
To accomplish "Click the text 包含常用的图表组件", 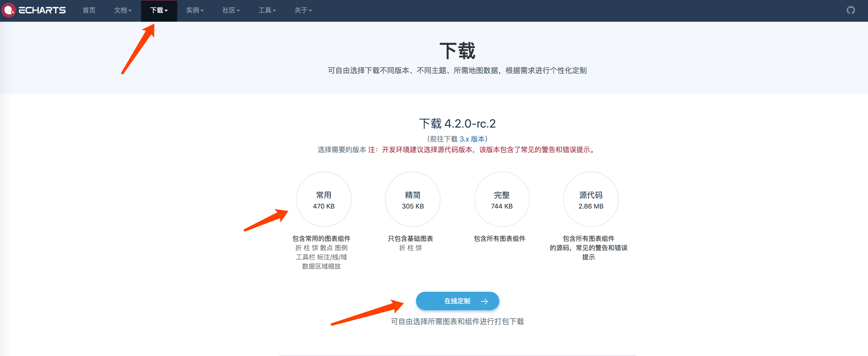I will tap(322, 239).
